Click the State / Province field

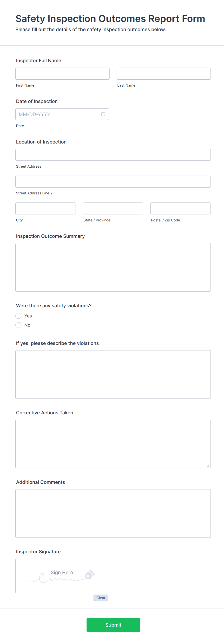113,208
